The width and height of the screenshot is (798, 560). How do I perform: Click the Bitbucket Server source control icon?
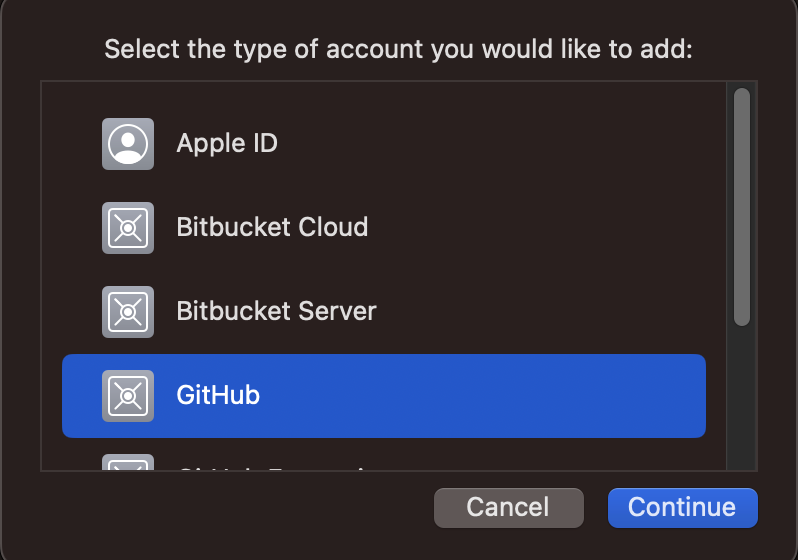[128, 312]
